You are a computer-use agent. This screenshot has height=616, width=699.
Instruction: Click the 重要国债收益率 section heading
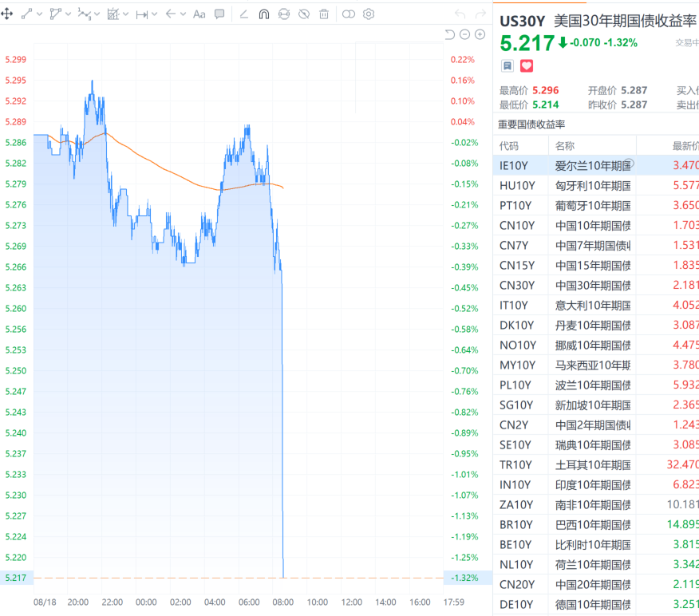pos(531,124)
